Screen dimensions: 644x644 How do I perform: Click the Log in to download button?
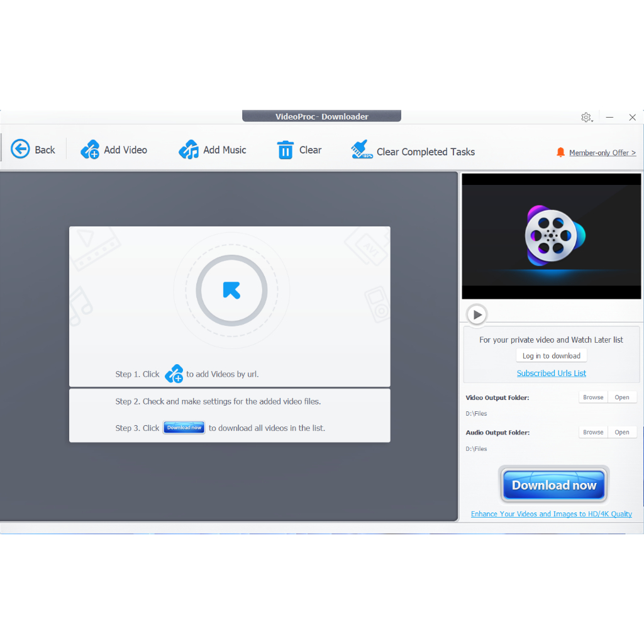click(552, 355)
